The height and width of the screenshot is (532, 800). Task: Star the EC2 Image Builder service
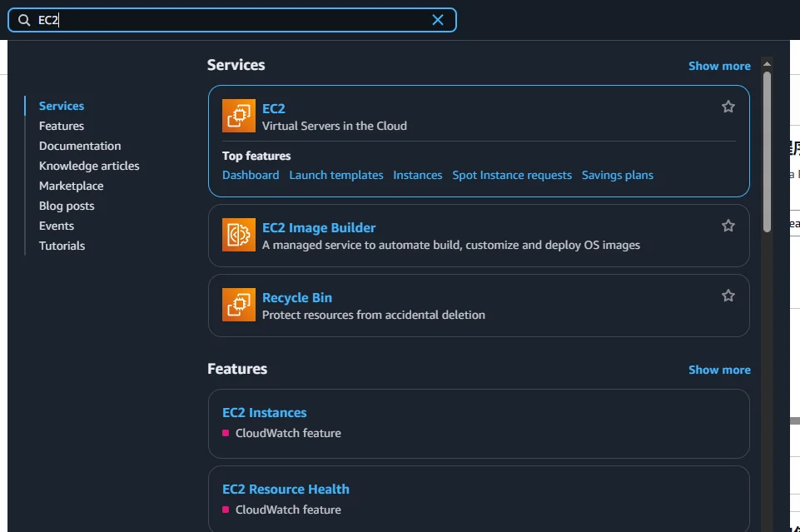(728, 226)
